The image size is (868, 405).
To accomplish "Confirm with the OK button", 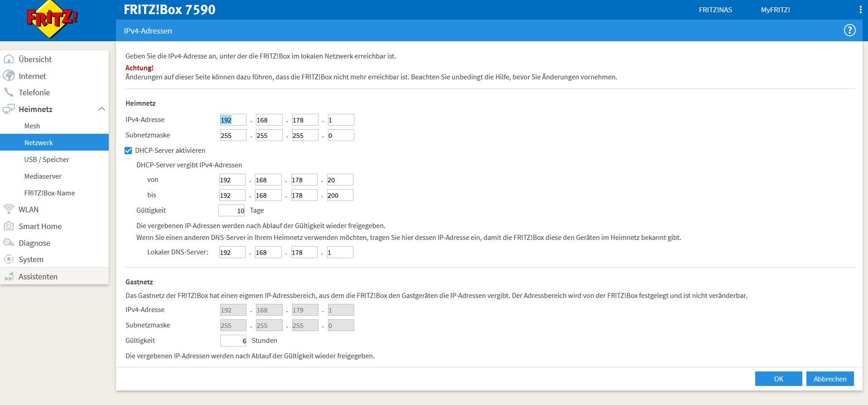I will click(778, 379).
